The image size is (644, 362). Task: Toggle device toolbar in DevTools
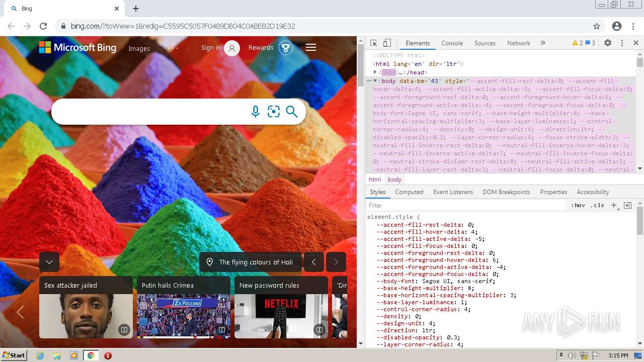[x=387, y=43]
